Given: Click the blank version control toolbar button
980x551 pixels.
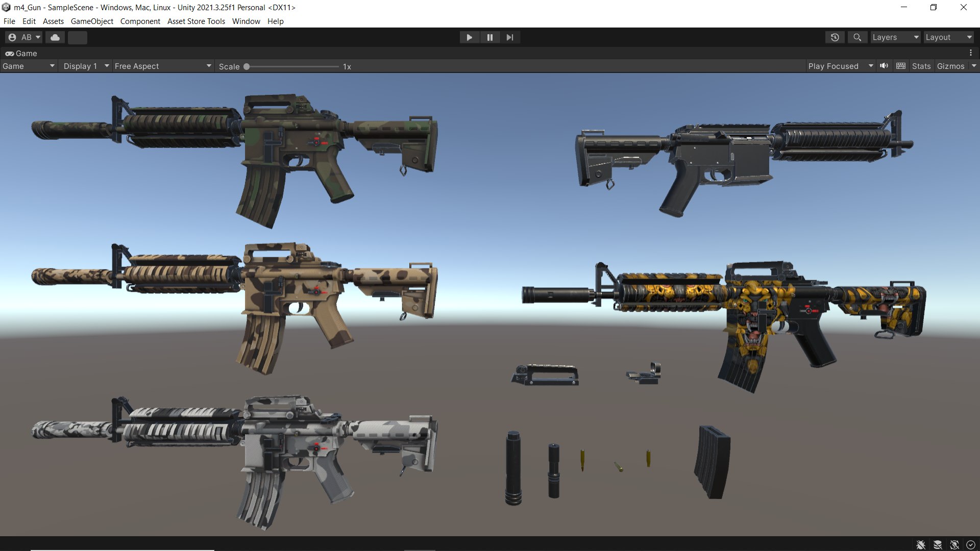Looking at the screenshot, I should 78,37.
